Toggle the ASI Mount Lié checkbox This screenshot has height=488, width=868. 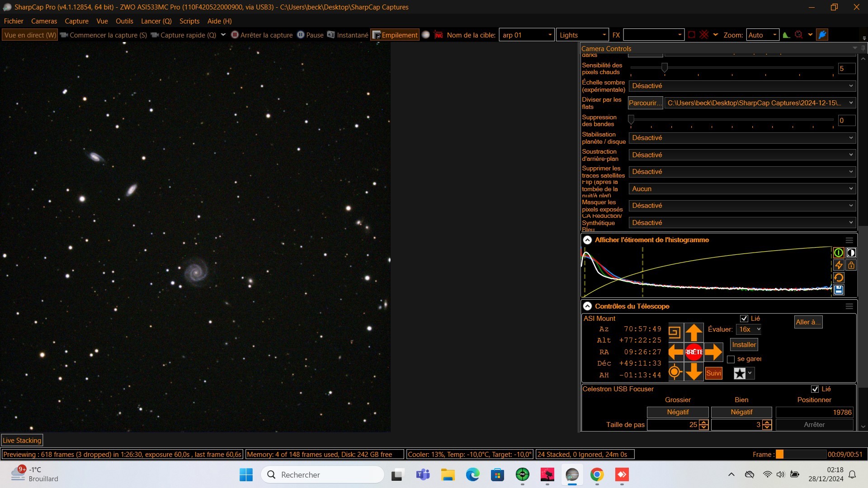(744, 319)
